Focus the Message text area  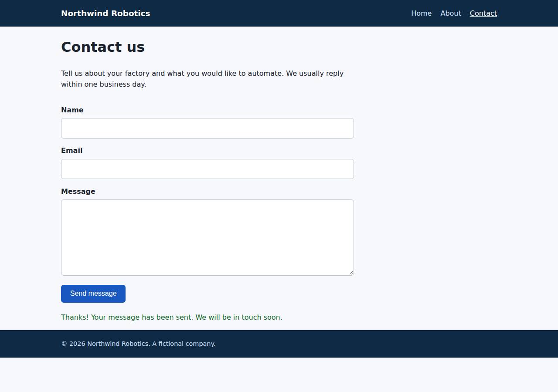pyautogui.click(x=208, y=238)
